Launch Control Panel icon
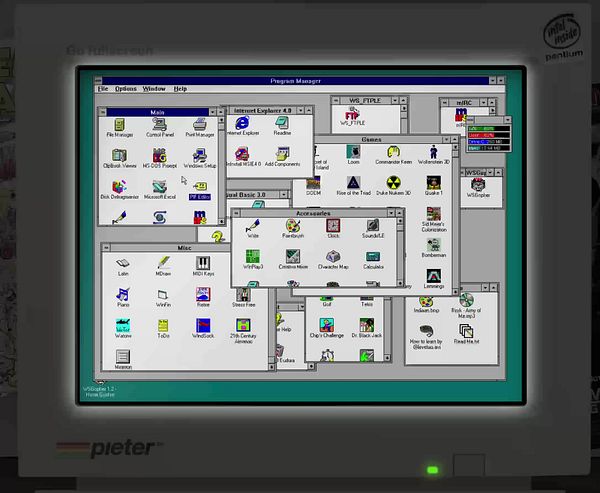Screen dimensions: 600x493 click(x=160, y=125)
